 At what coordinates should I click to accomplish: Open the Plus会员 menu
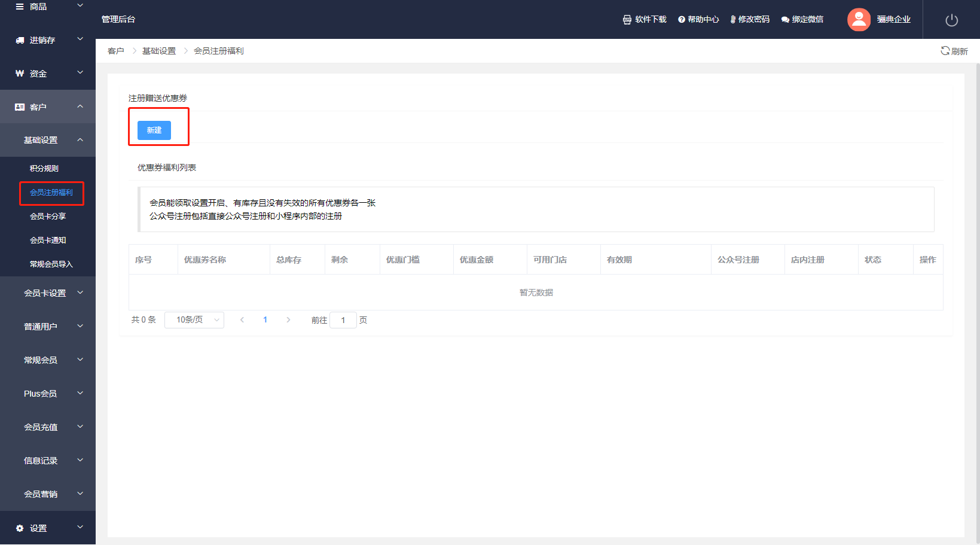pos(48,394)
